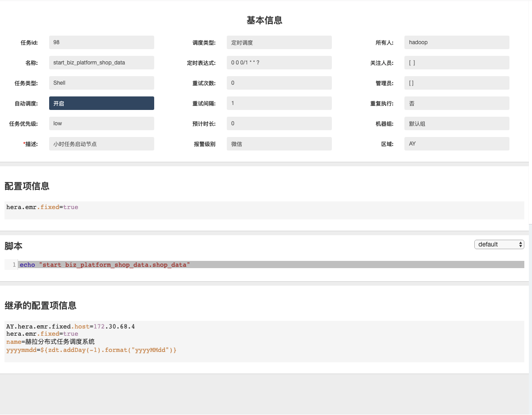Viewport: 532px width, 415px height.
Task: Click hera.emr.fixed=true in inherited config
Action: pos(42,333)
